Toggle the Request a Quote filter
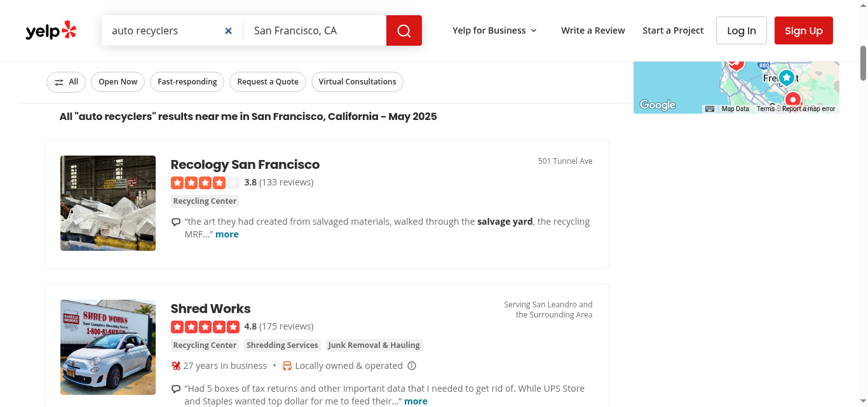 pyautogui.click(x=268, y=82)
